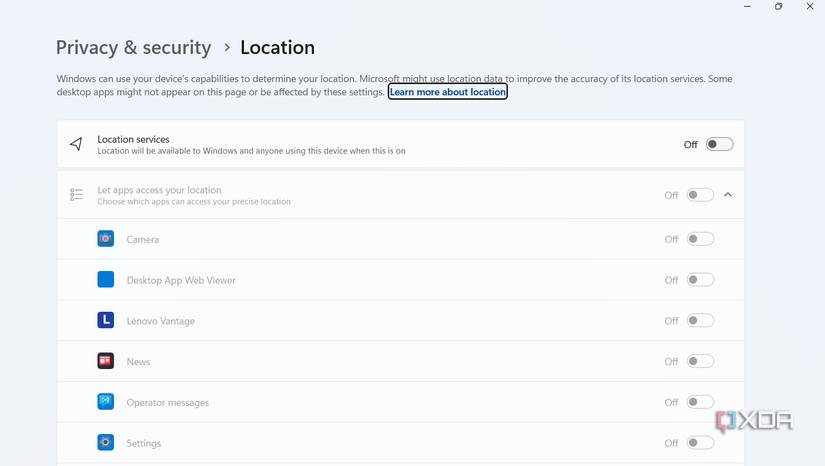
Task: Enable location toggle for Lenovo Vantage
Action: (700, 321)
